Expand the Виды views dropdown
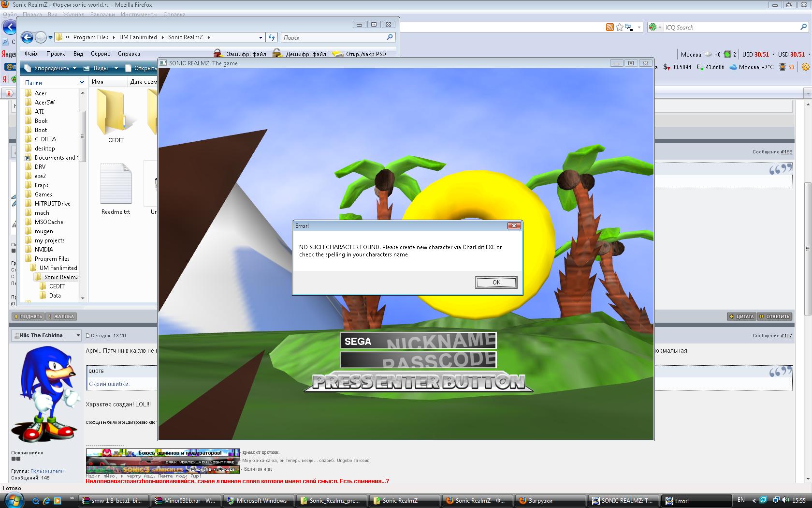812x508 pixels. [101, 68]
